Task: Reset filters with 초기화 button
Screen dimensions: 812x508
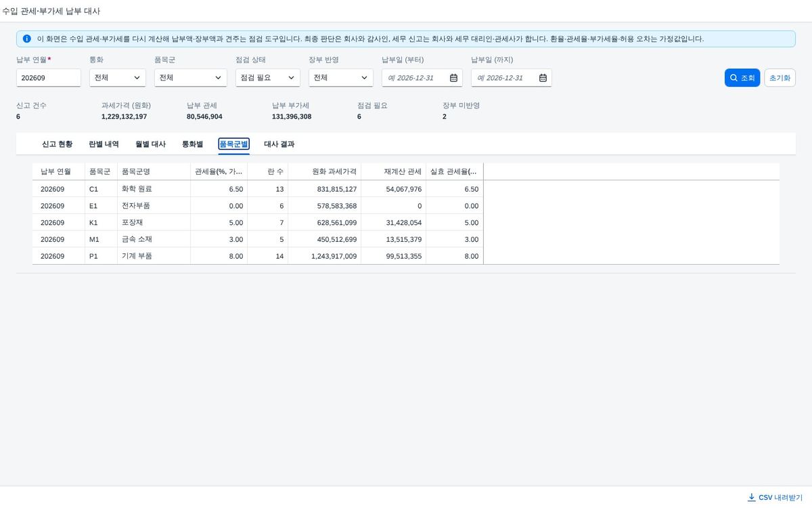Action: tap(779, 78)
